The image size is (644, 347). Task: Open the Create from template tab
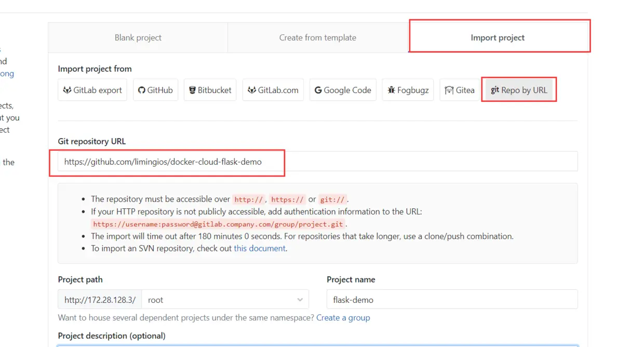point(317,37)
